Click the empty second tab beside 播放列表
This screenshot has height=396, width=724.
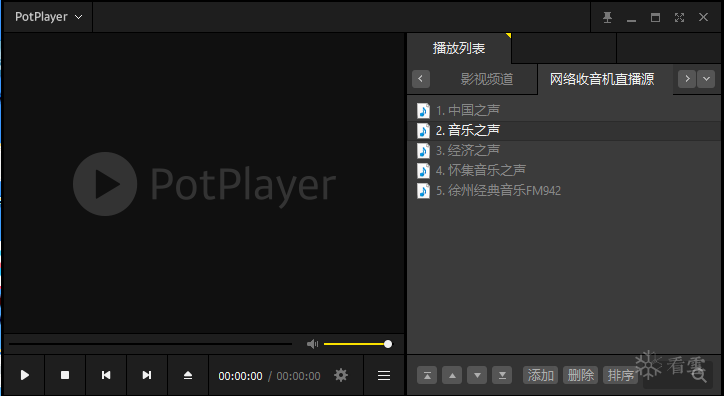point(564,48)
